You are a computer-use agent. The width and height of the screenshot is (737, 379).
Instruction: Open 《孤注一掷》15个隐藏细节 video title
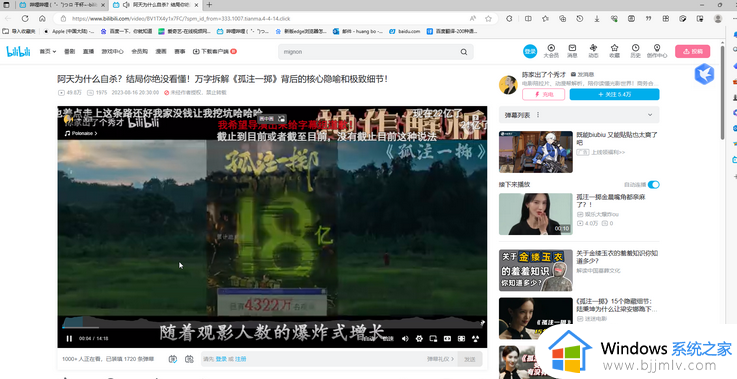pos(616,305)
